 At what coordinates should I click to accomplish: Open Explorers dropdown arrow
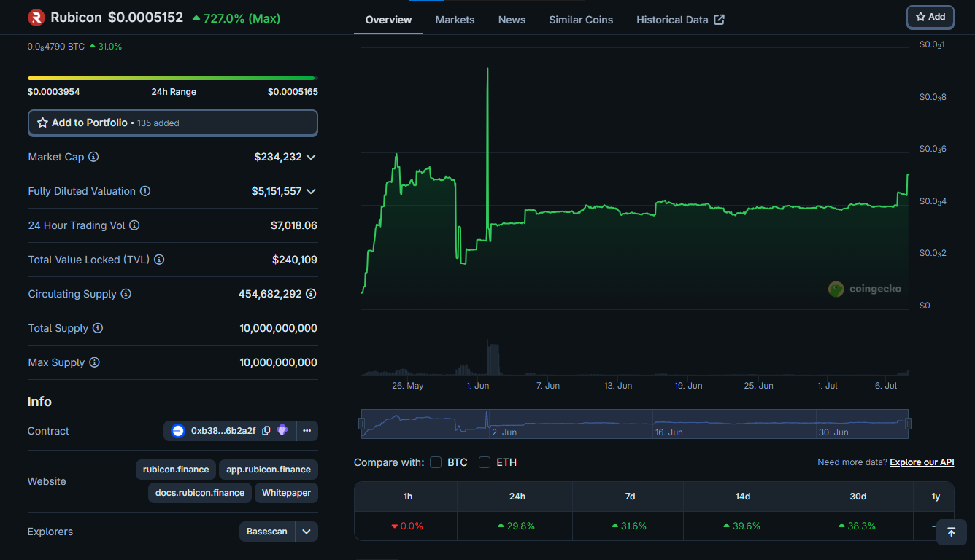[x=307, y=532]
